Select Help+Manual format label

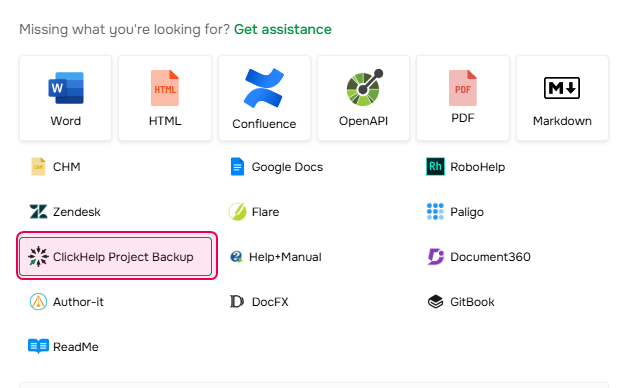(x=285, y=257)
